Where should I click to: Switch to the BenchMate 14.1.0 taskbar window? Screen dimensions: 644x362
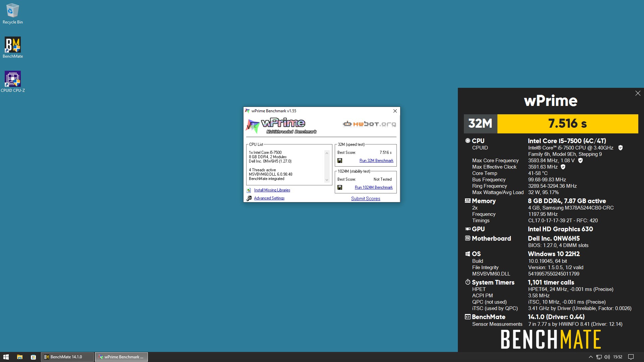pyautogui.click(x=67, y=357)
